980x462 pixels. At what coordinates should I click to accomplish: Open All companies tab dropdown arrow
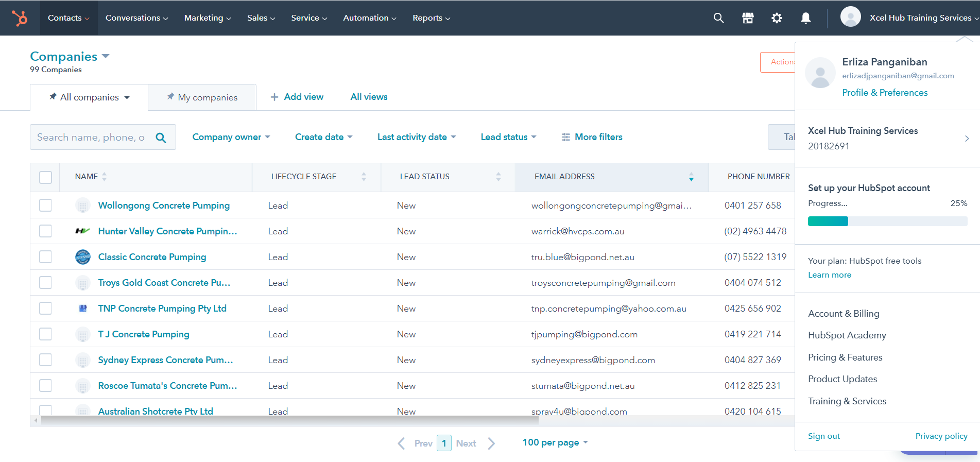tap(127, 97)
